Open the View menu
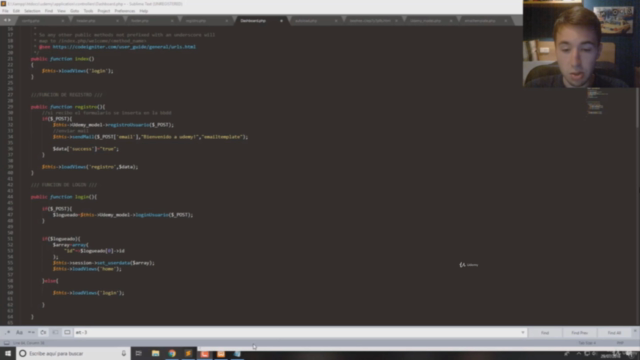Image resolution: width=640 pixels, height=360 pixels. pos(61,11)
